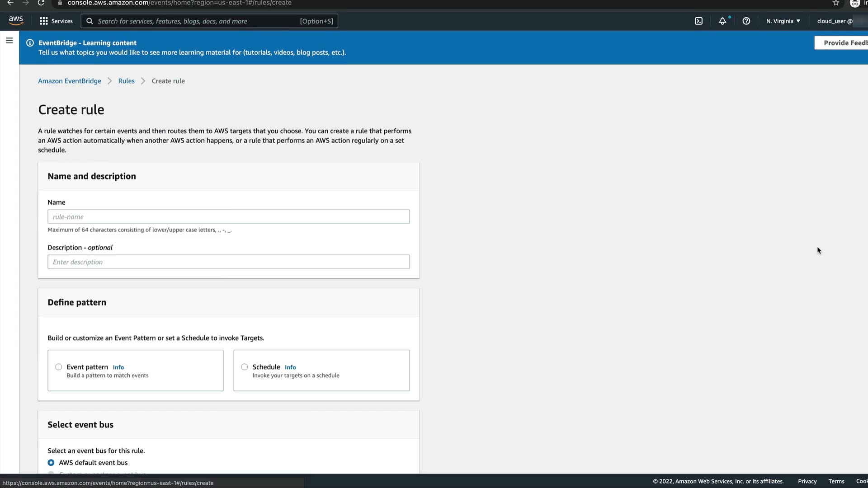The width and height of the screenshot is (868, 488).
Task: Open the notifications bell
Action: (722, 21)
